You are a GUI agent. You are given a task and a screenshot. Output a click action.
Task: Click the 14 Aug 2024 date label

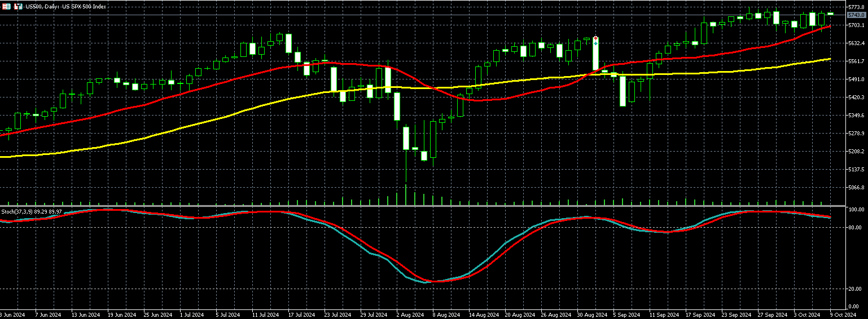pyautogui.click(x=483, y=314)
